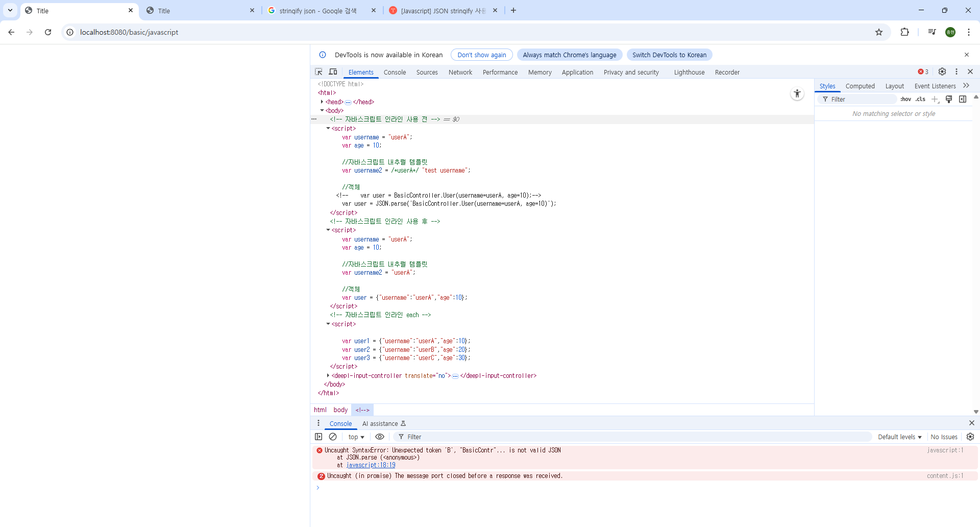
Task: Open the Default levels dropdown
Action: coord(899,437)
